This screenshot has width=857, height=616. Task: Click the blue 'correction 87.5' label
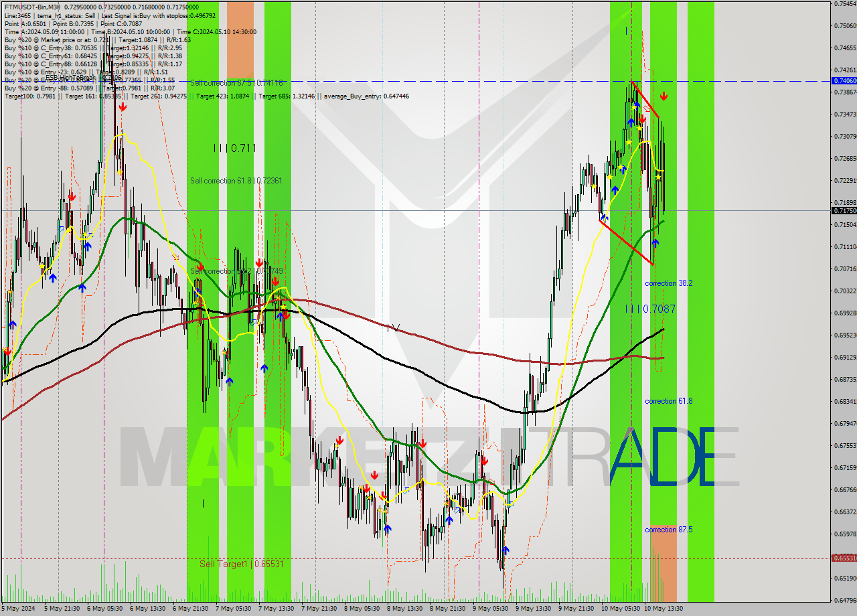pyautogui.click(x=669, y=530)
